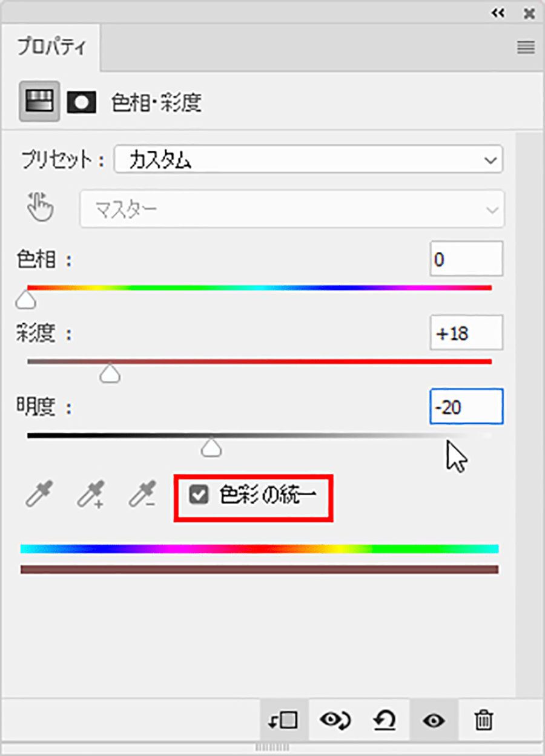Open the マスター channel dropdown
Screen dimensions: 545x756
point(292,209)
